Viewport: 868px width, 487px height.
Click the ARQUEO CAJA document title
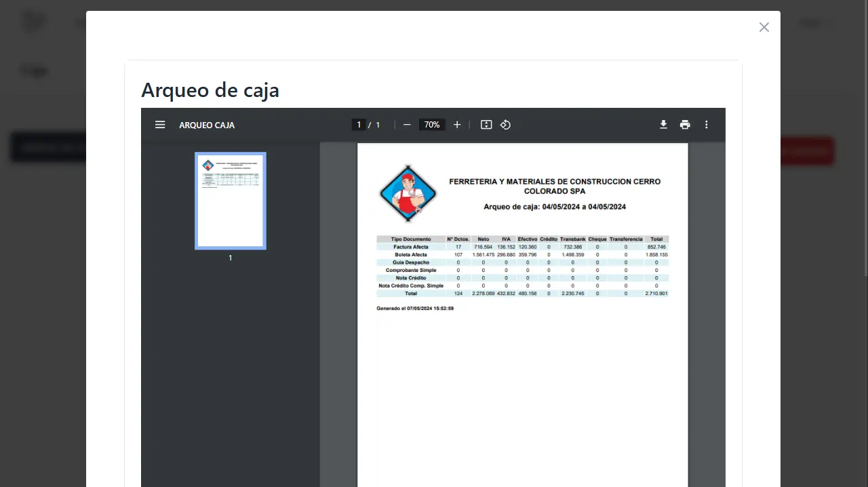(207, 125)
